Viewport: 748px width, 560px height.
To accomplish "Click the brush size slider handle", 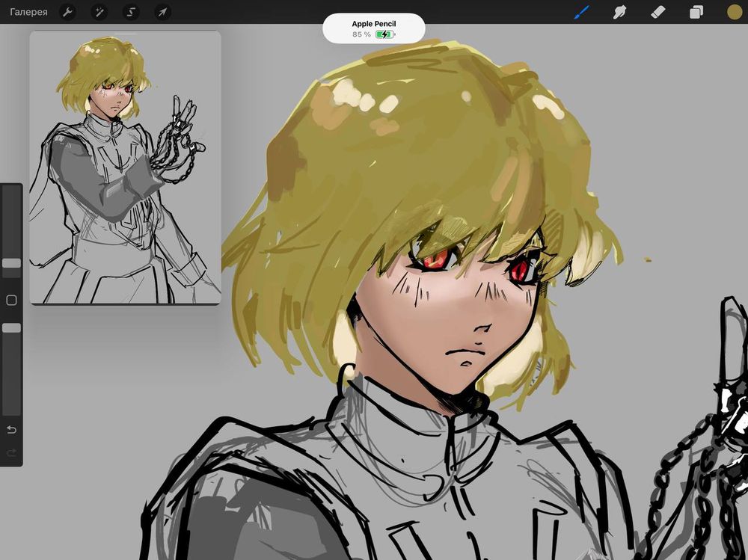I will coord(11,263).
